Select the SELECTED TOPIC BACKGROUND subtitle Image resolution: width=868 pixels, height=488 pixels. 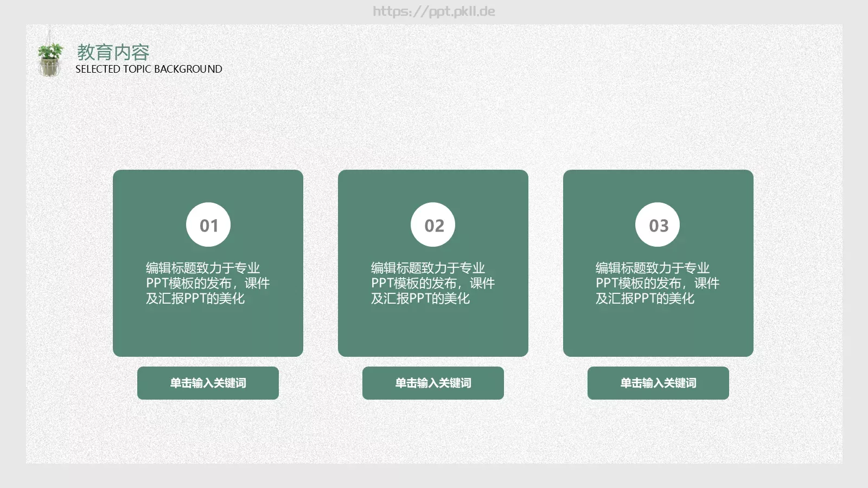[149, 69]
